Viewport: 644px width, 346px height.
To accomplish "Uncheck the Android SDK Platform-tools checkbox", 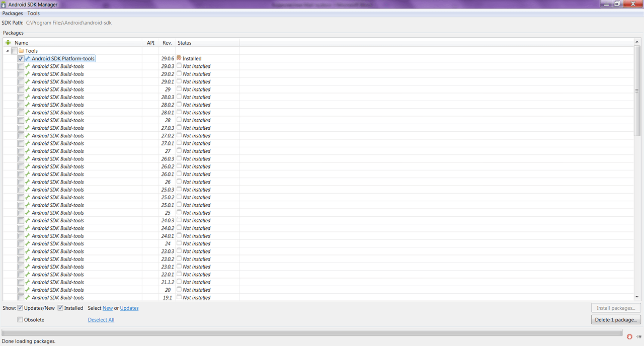I will pyautogui.click(x=21, y=59).
